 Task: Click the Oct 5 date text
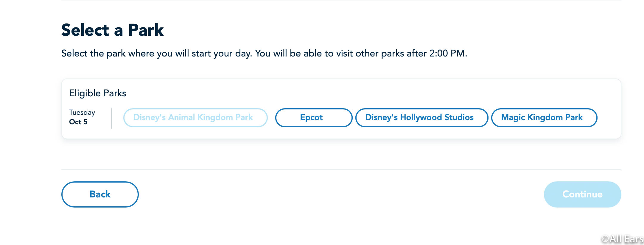coord(78,122)
